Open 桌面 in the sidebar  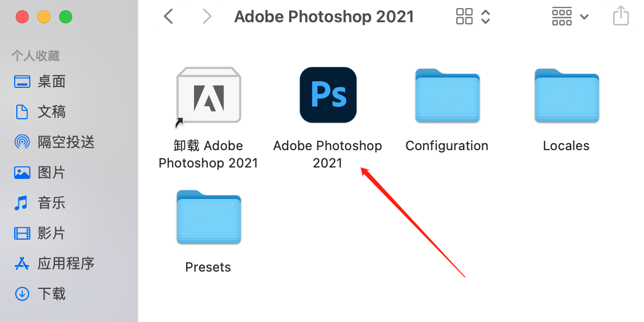[x=40, y=82]
